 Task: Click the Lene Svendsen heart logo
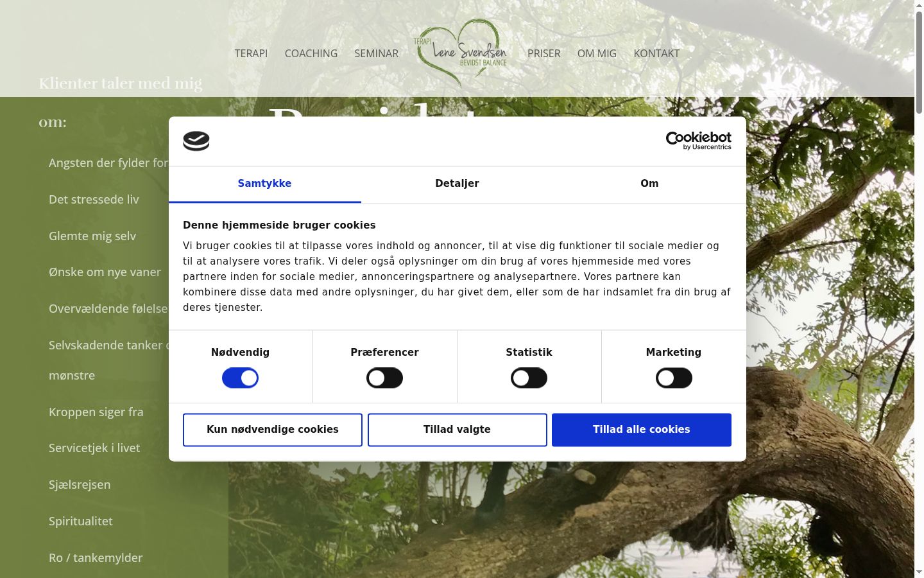[461, 53]
